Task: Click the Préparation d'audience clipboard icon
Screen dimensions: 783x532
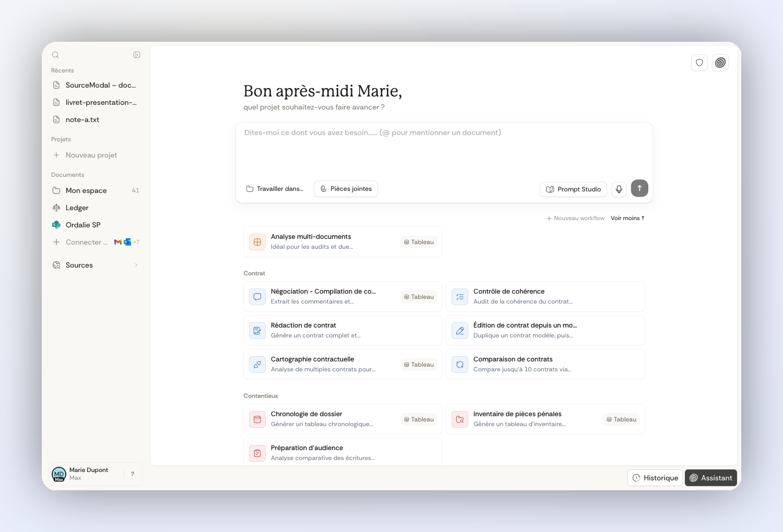Action: [257, 453]
